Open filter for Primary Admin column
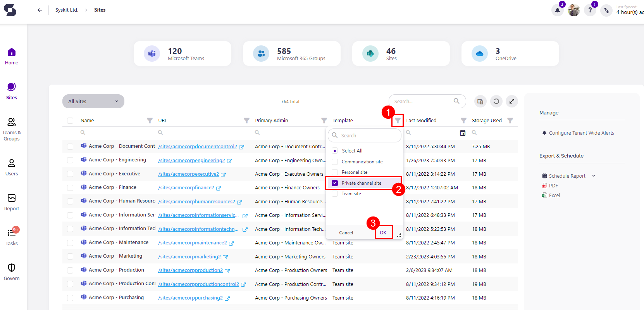644x310 pixels. click(x=324, y=121)
